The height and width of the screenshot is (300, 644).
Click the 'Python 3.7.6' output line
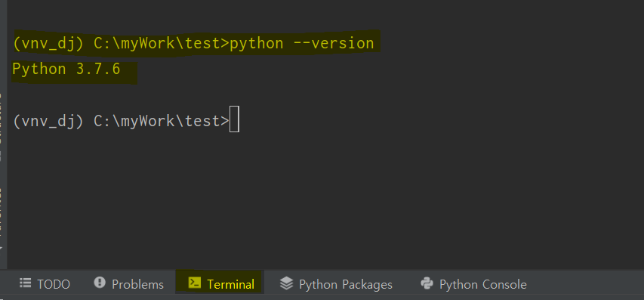coord(66,69)
